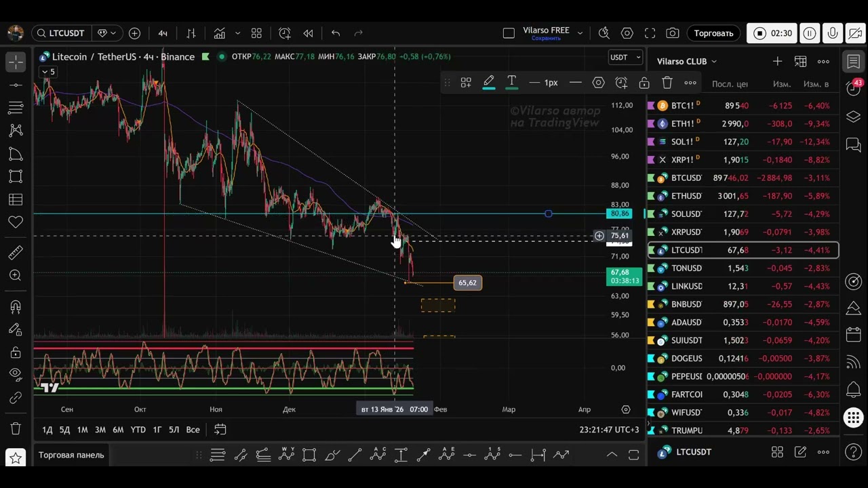Open the prediction and measurement tools
This screenshot has width=868, height=488.
point(16,199)
